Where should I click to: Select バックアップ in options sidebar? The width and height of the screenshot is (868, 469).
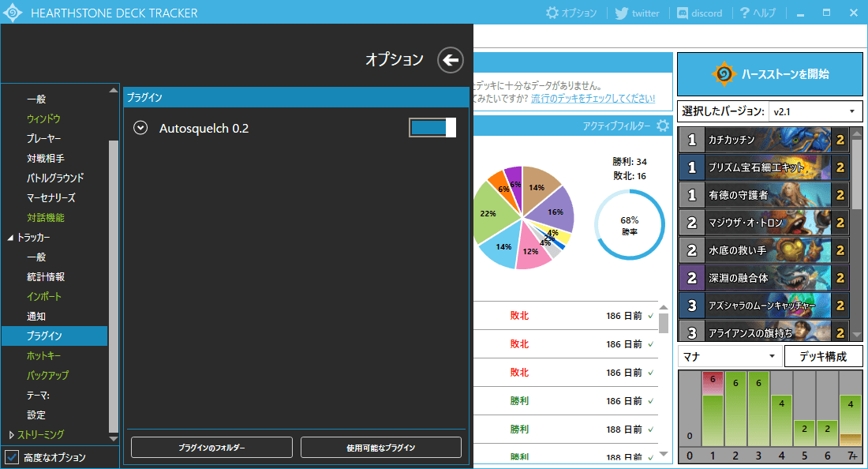tap(47, 375)
